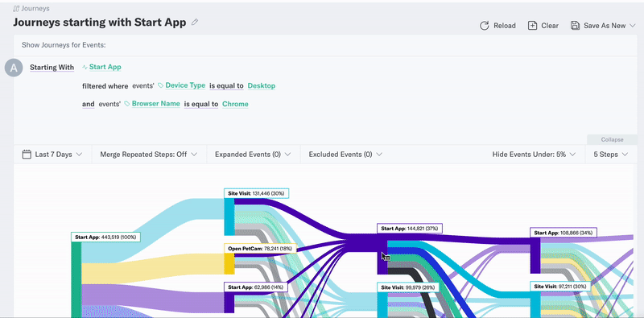This screenshot has width=644, height=318.
Task: Click the tag icon beside Browser Name
Action: pos(127,104)
